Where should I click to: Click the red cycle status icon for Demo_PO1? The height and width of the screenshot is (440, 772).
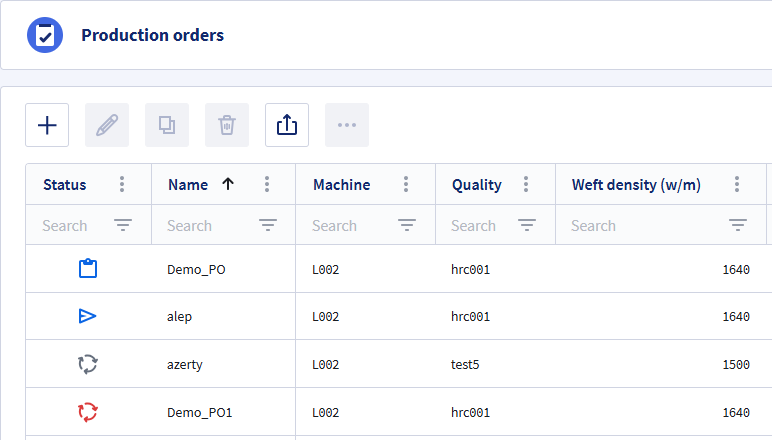[x=88, y=412]
